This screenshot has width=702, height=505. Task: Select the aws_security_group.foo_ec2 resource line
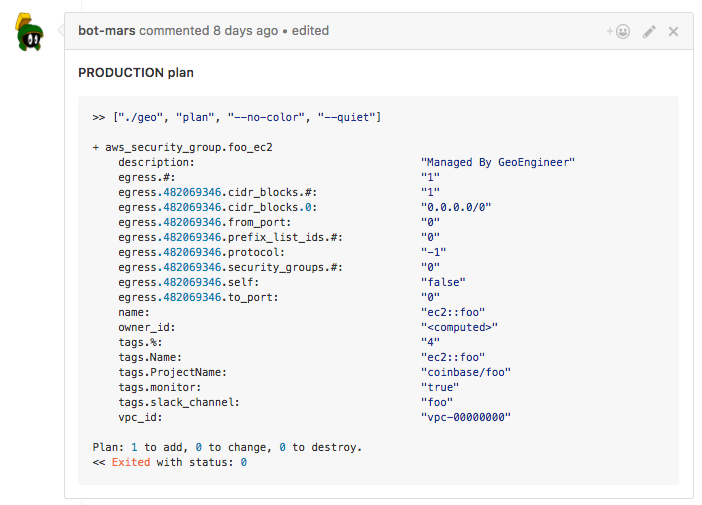[x=183, y=147]
